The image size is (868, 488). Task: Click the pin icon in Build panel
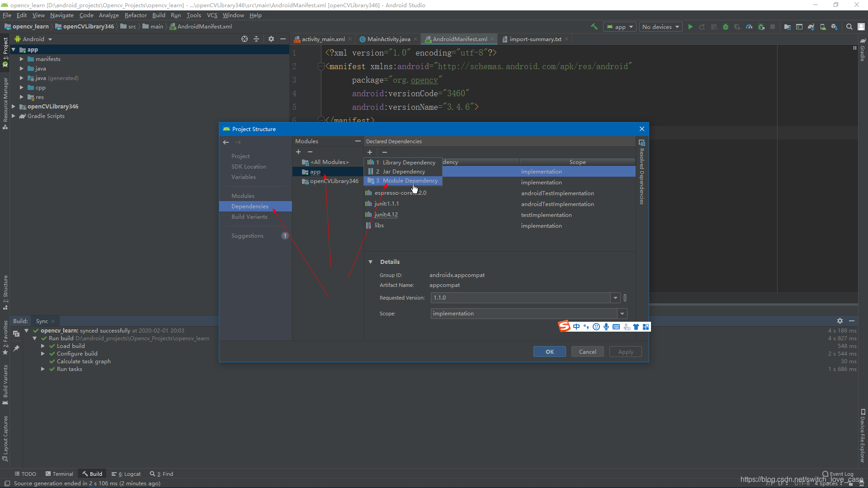coord(16,348)
